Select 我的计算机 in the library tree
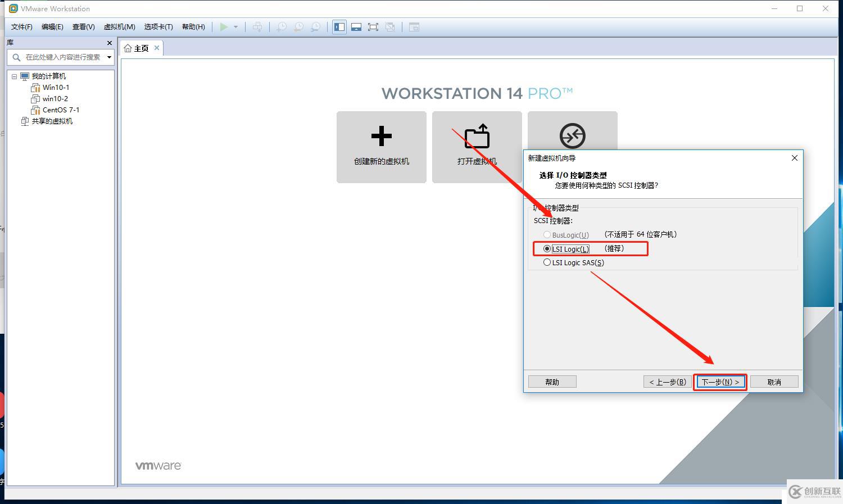This screenshot has width=843, height=504. 48,76
